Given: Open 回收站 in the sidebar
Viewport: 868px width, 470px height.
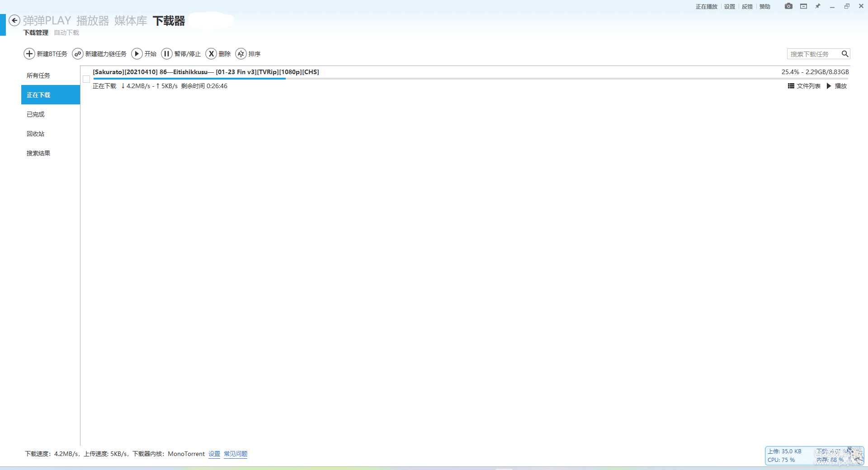Looking at the screenshot, I should (36, 134).
